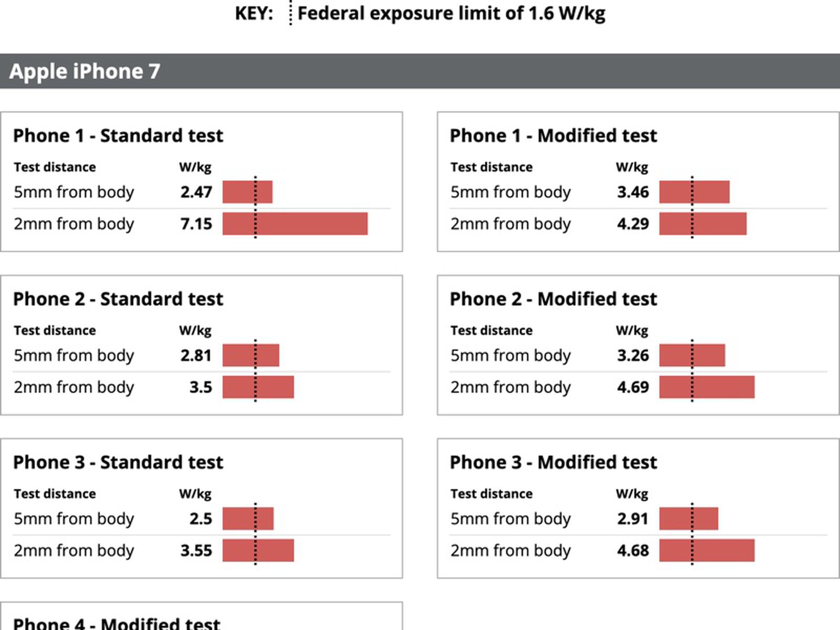The image size is (840, 630).
Task: Click the Phone 2 - Modified test heading
Action: 553,299
